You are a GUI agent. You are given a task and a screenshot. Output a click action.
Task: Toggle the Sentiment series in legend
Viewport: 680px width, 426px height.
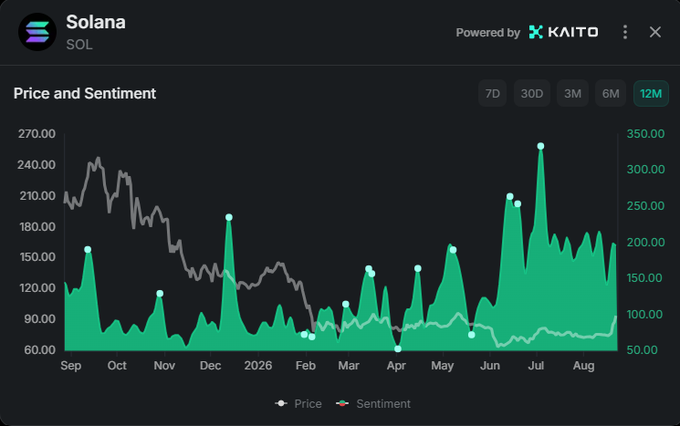click(373, 404)
